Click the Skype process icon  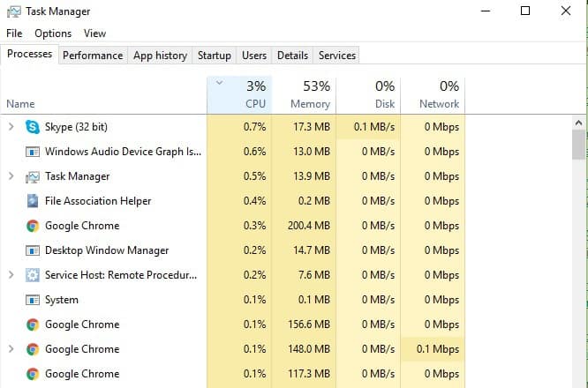[33, 127]
